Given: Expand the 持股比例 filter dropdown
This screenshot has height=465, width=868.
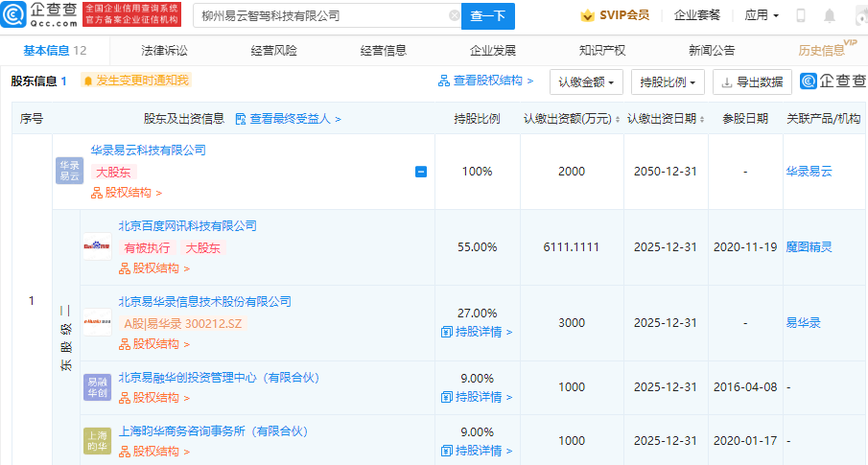Looking at the screenshot, I should pos(668,81).
